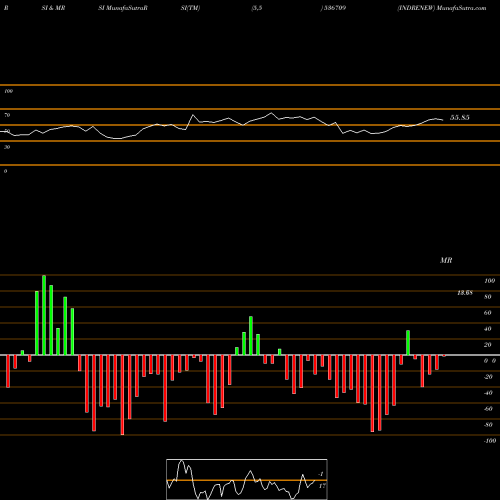The width and height of the screenshot is (500, 500).
Task: Click the tallest green bar in MR histogram
Action: tap(44, 315)
